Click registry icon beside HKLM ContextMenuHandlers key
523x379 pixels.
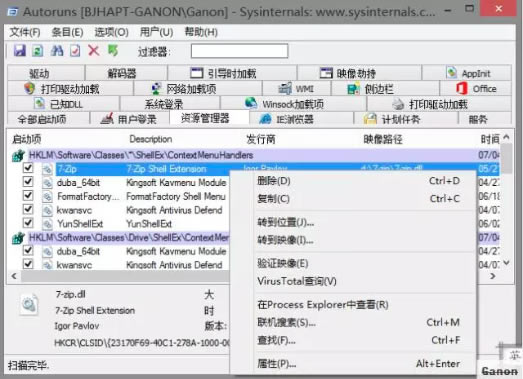[x=18, y=155]
